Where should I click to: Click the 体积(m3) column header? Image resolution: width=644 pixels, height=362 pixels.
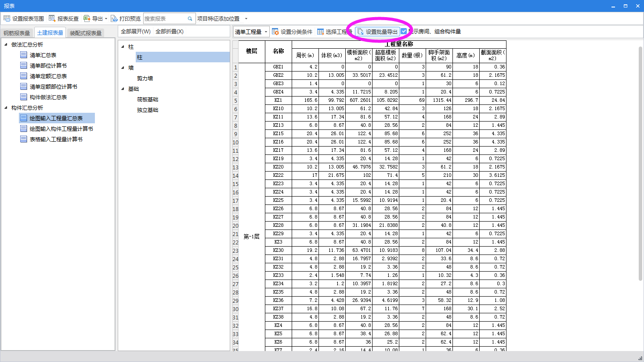coord(332,55)
